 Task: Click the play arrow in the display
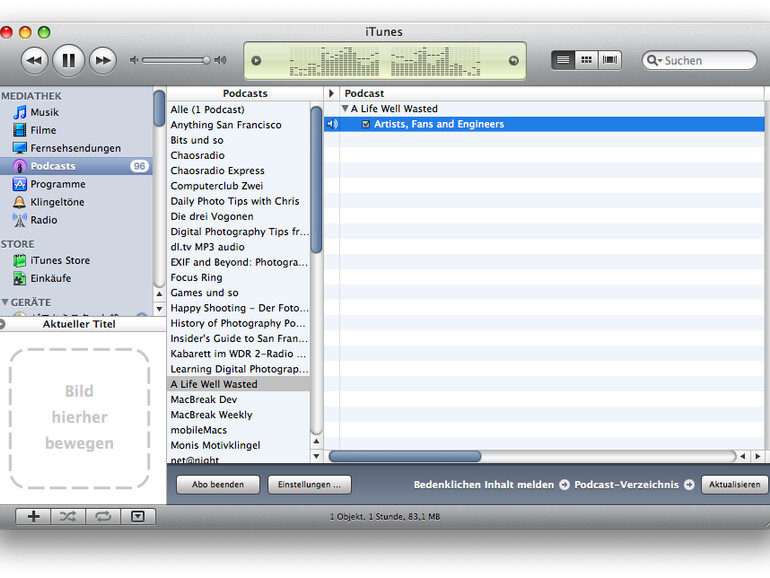[x=256, y=61]
